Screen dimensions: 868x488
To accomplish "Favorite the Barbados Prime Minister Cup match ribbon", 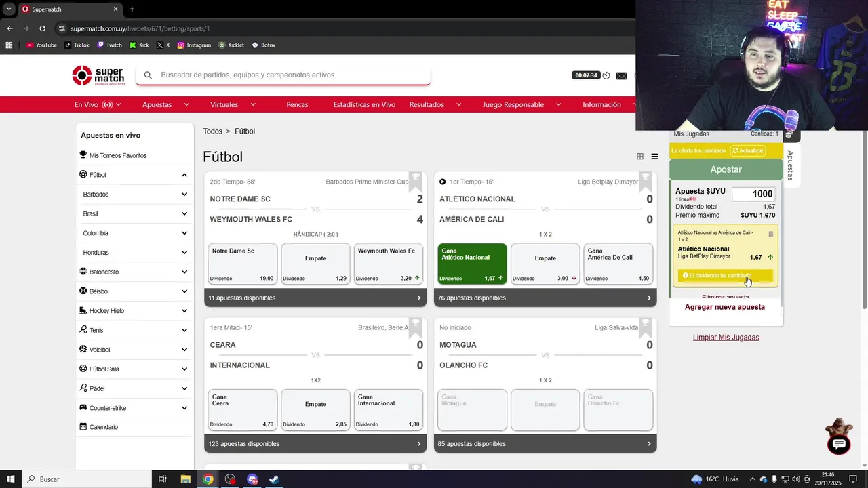I will (416, 180).
